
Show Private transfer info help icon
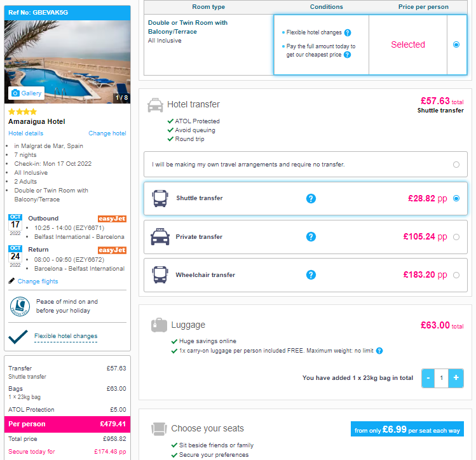click(x=311, y=237)
